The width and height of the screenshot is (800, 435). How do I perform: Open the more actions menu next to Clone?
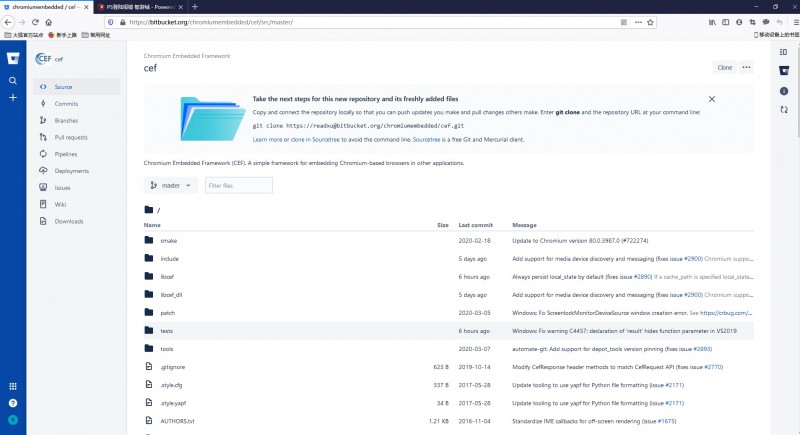(746, 67)
